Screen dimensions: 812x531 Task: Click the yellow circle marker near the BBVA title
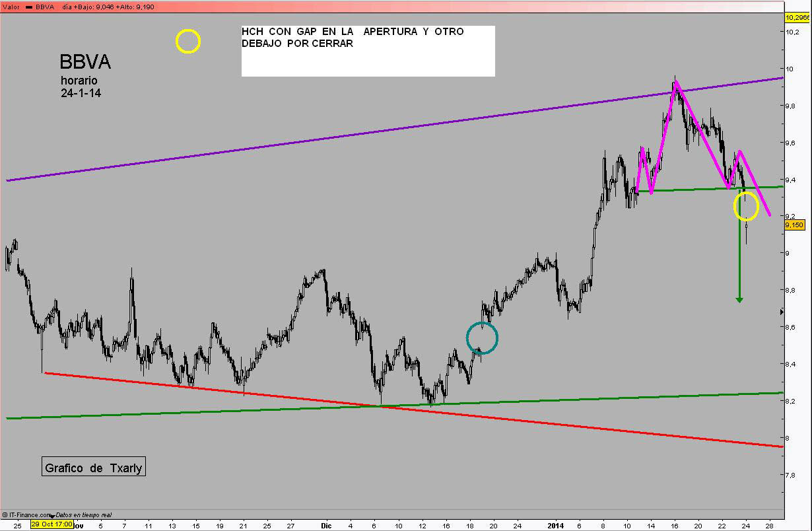[x=187, y=42]
